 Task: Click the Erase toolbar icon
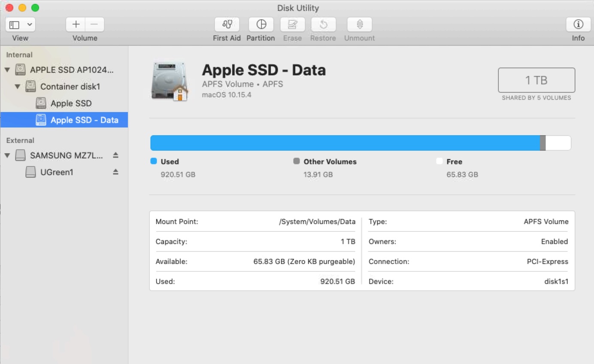[x=293, y=24]
